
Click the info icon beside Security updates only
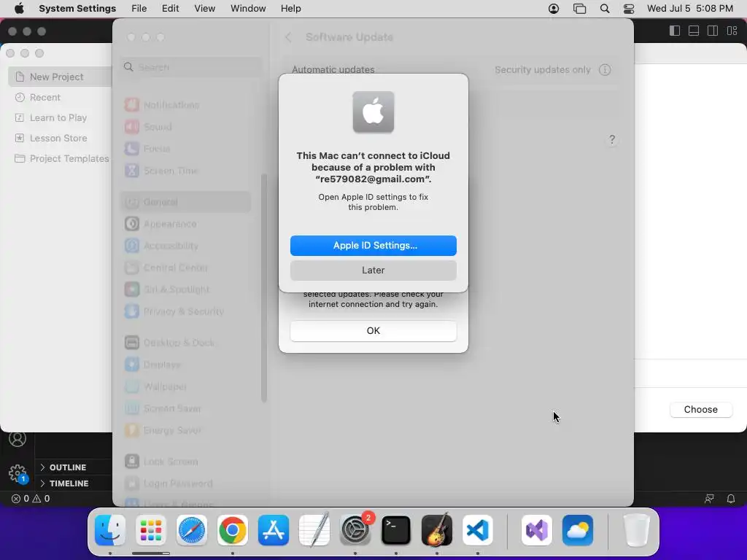tap(605, 70)
